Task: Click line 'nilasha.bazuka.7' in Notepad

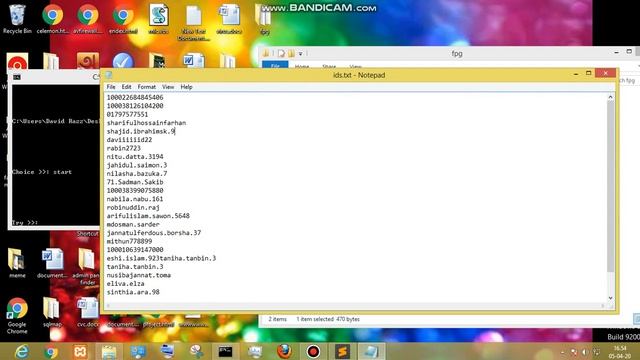Action: click(137, 173)
